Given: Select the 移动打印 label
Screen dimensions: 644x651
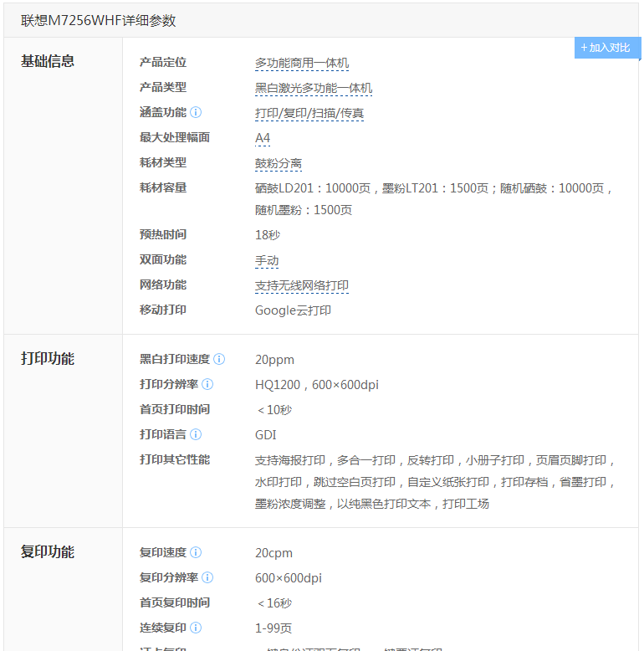Looking at the screenshot, I should click(163, 310).
